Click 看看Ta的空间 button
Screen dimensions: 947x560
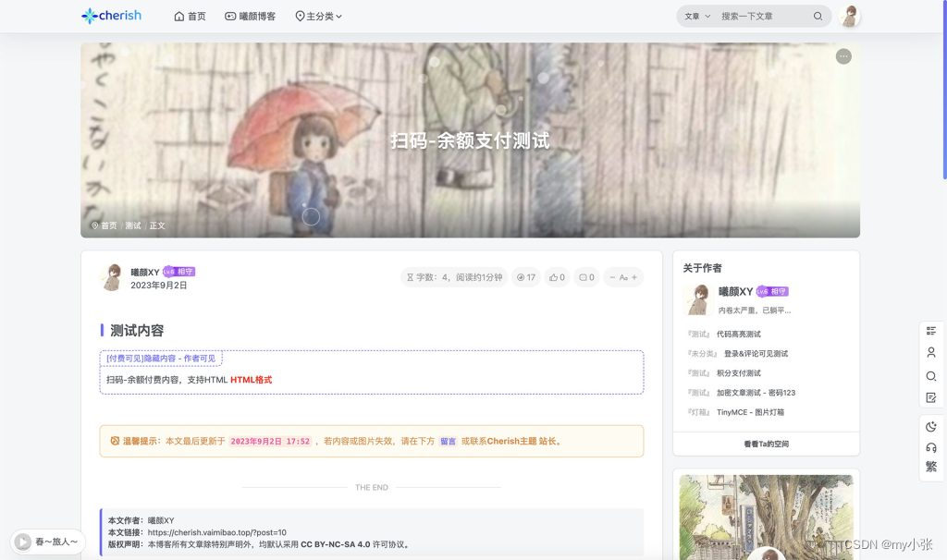pos(766,444)
